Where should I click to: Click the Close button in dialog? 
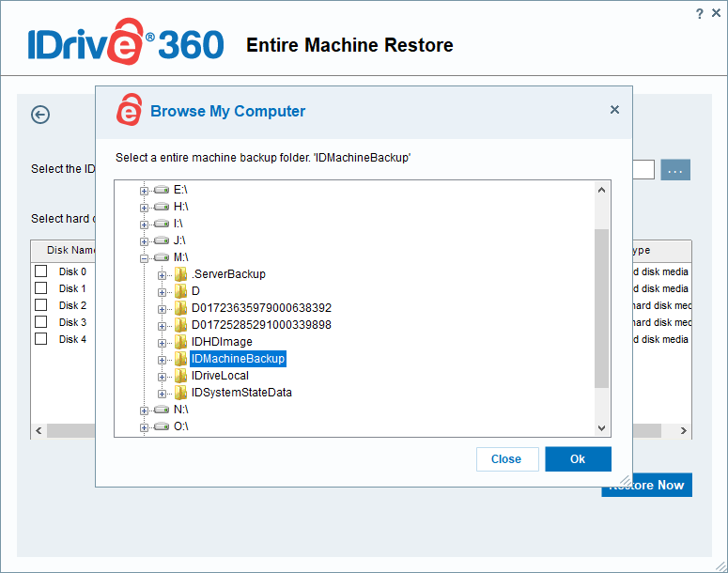click(x=506, y=459)
